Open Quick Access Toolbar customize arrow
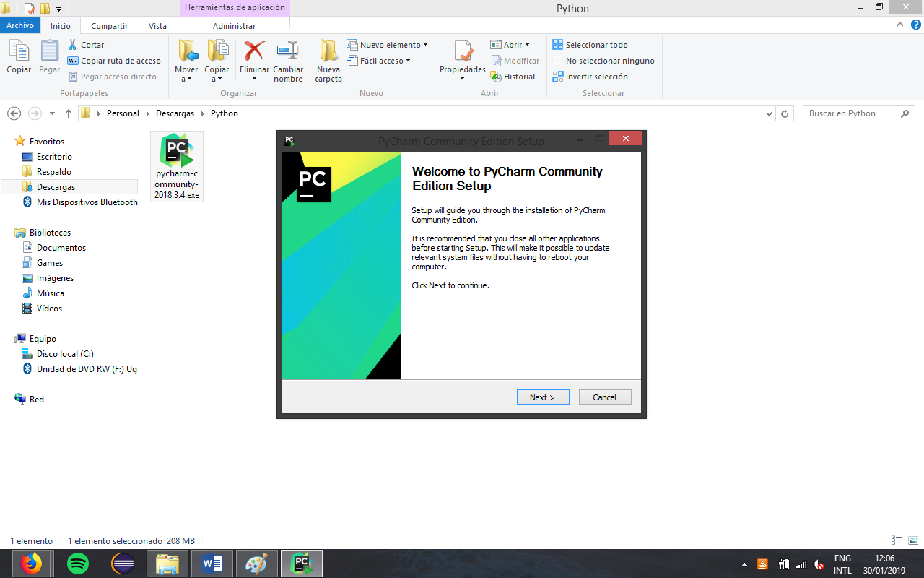Screen dimensions: 924x578 tap(58, 9)
